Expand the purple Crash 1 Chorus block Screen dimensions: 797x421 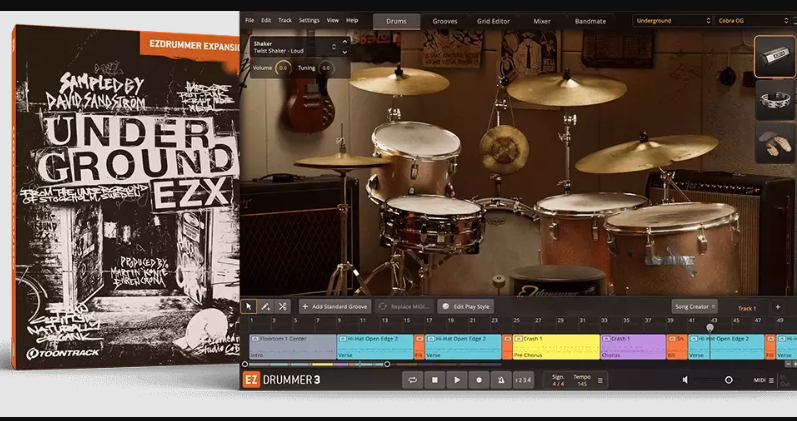(x=606, y=339)
